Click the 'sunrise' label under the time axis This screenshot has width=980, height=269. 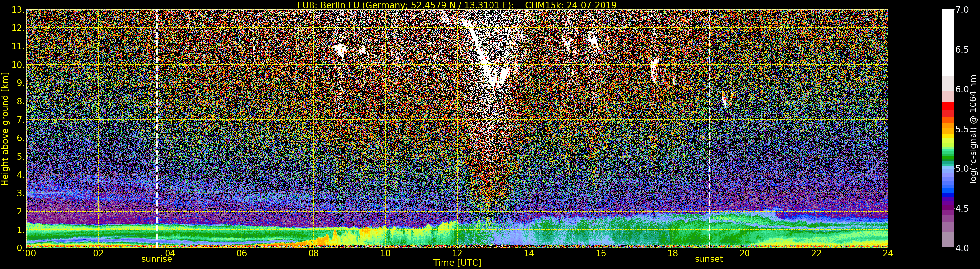point(157,259)
